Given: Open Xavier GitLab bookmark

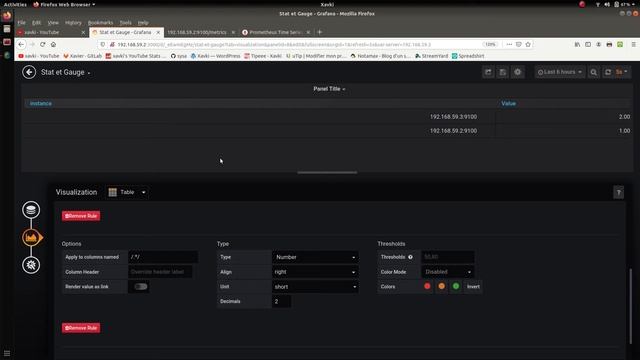Looking at the screenshot, I should click(82, 56).
